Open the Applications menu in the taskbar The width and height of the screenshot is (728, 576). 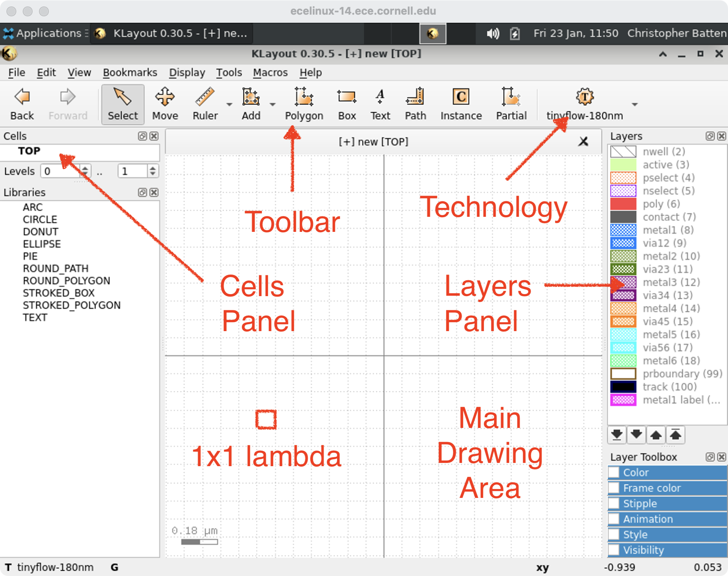point(44,33)
